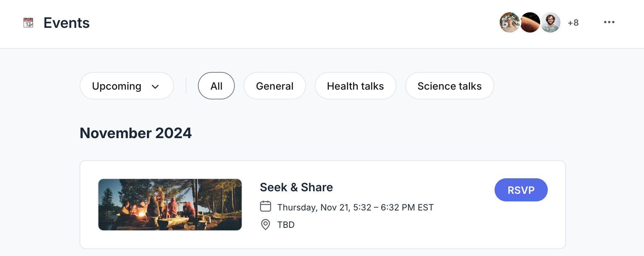Click the first member avatar in the header

click(509, 22)
